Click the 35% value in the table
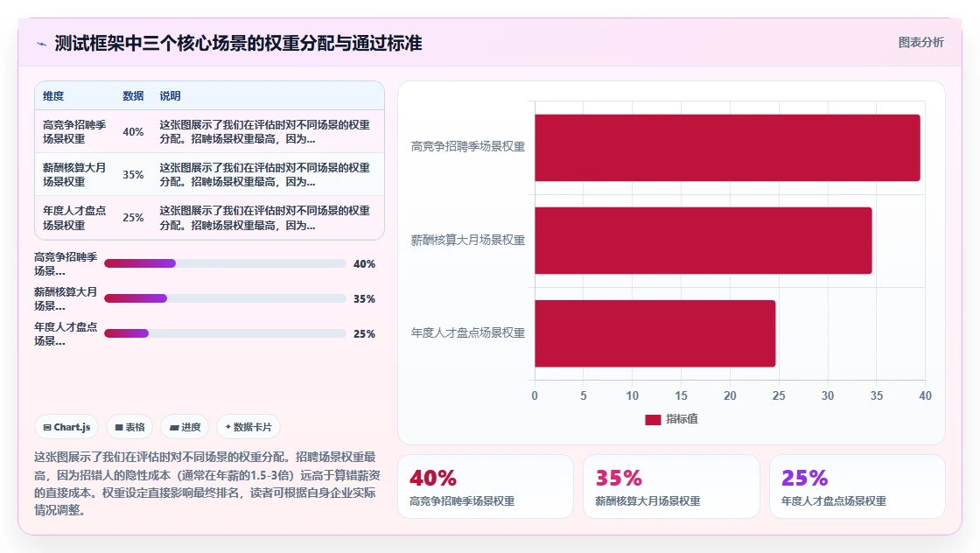 click(133, 174)
